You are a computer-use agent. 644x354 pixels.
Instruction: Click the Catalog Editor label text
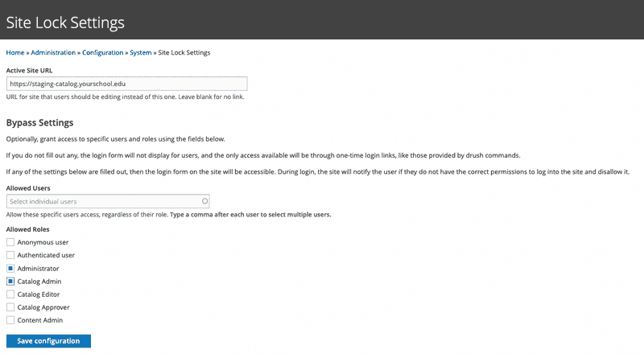click(x=39, y=294)
